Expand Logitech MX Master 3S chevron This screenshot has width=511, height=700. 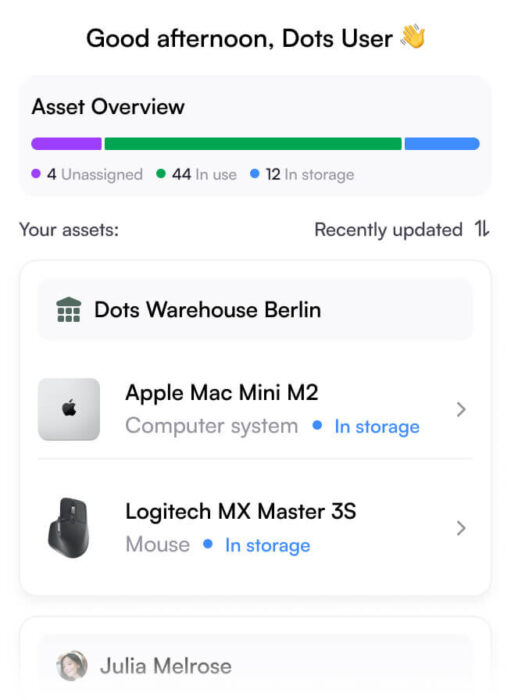461,528
